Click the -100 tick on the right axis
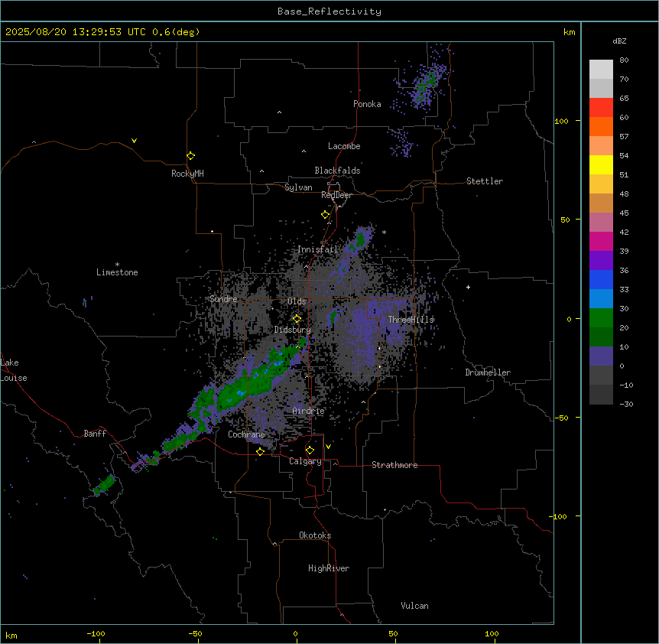Viewport: 659px width, 644px height. pos(559,516)
